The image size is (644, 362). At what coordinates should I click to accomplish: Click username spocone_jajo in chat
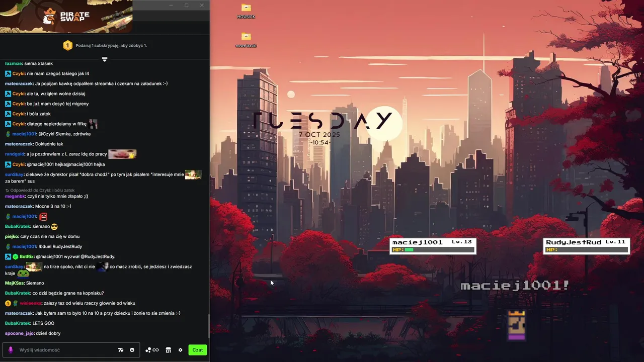click(20, 333)
